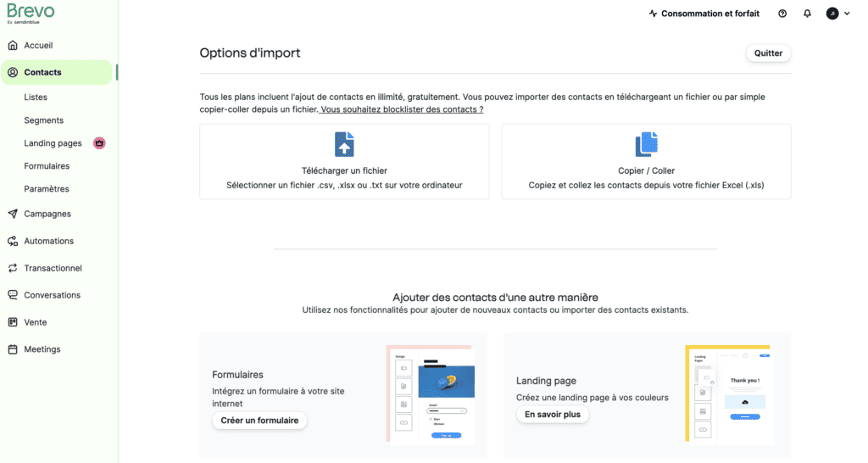Click the Landing pages premium badge icon

[x=99, y=143]
